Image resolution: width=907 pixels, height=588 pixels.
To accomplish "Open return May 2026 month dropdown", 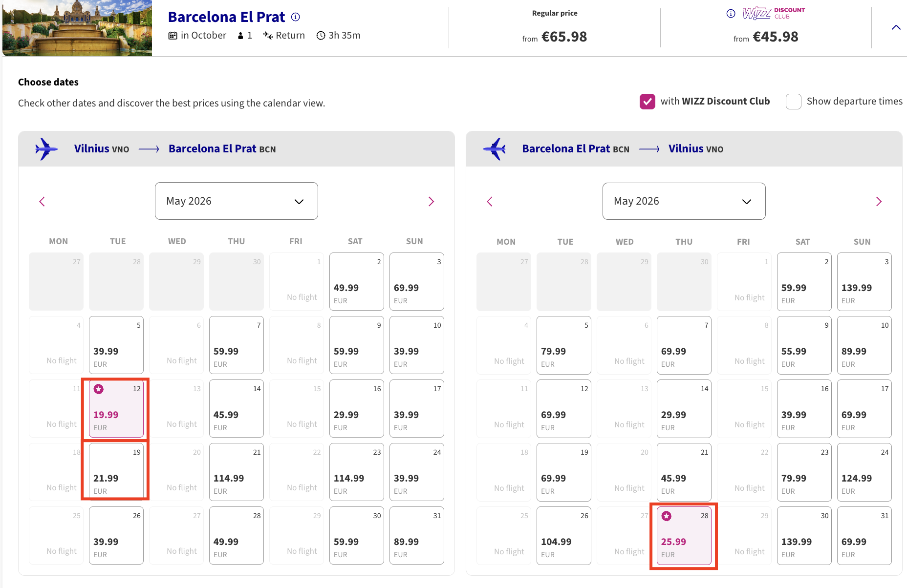I will [684, 201].
